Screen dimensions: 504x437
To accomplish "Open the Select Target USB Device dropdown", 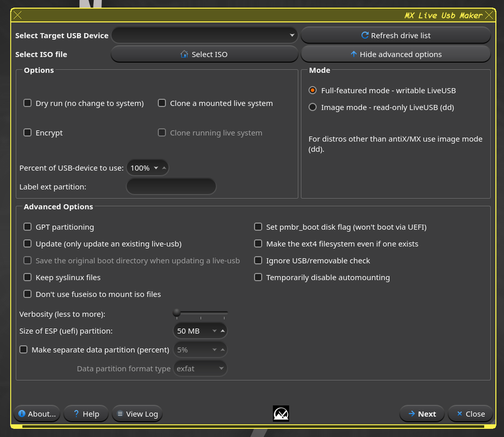I will click(204, 35).
